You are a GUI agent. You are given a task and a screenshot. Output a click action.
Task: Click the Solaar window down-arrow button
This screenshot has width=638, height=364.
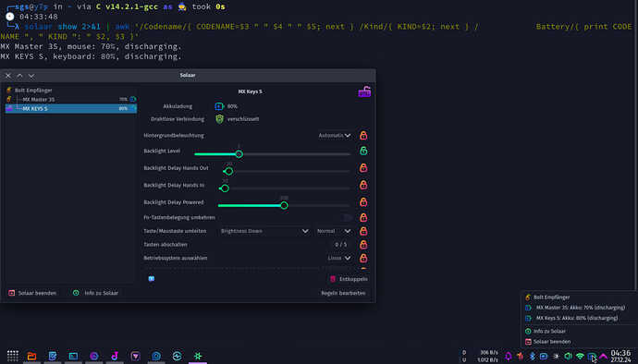[x=31, y=76]
